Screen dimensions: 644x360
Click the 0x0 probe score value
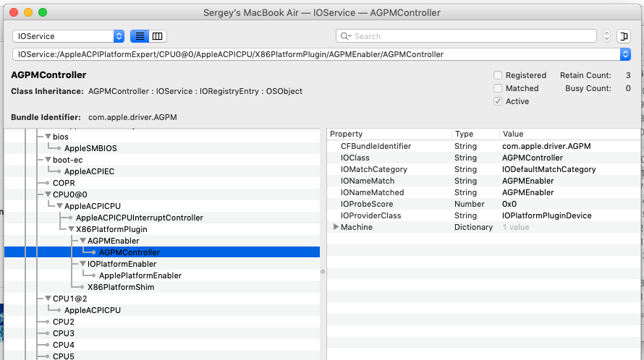[x=509, y=204]
